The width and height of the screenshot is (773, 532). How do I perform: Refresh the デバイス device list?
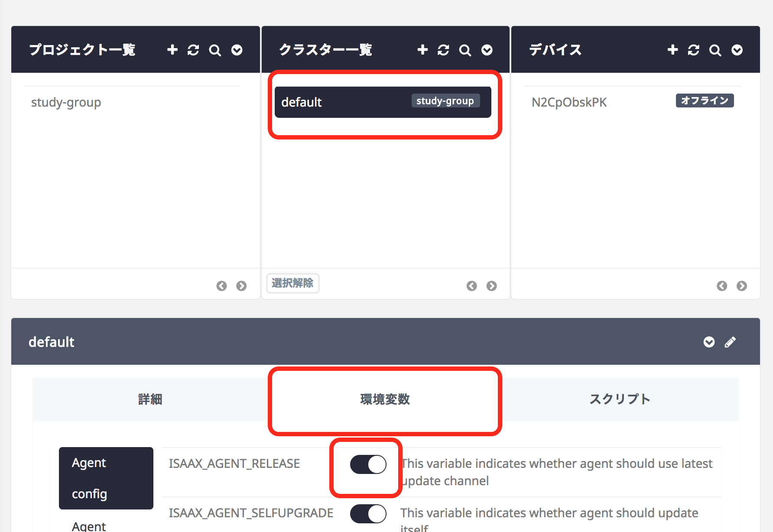click(x=693, y=50)
